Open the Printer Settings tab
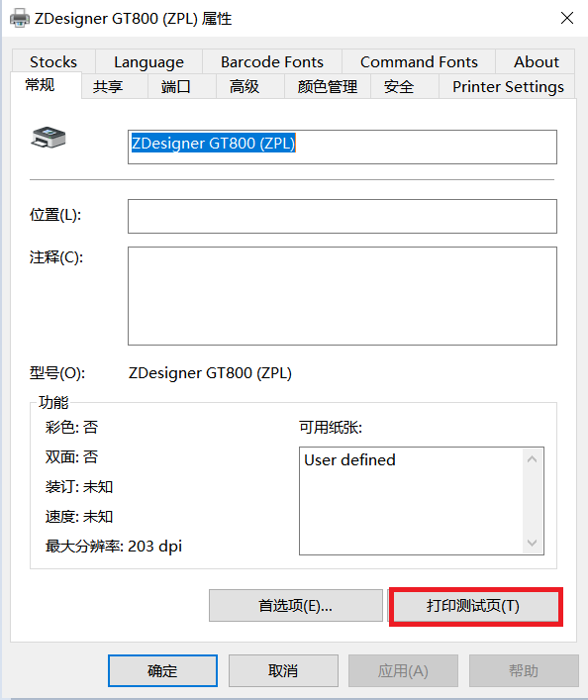Image resolution: width=588 pixels, height=700 pixels. (508, 86)
